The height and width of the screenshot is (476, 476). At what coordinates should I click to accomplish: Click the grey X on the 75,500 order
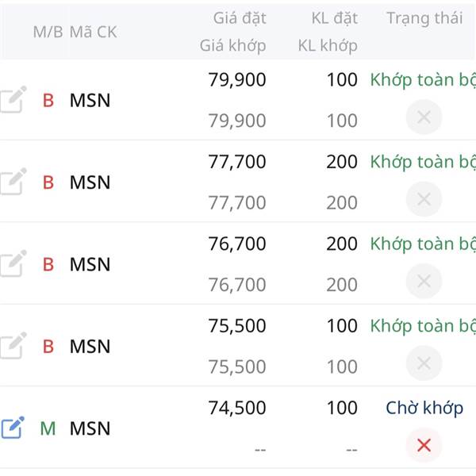tap(424, 363)
